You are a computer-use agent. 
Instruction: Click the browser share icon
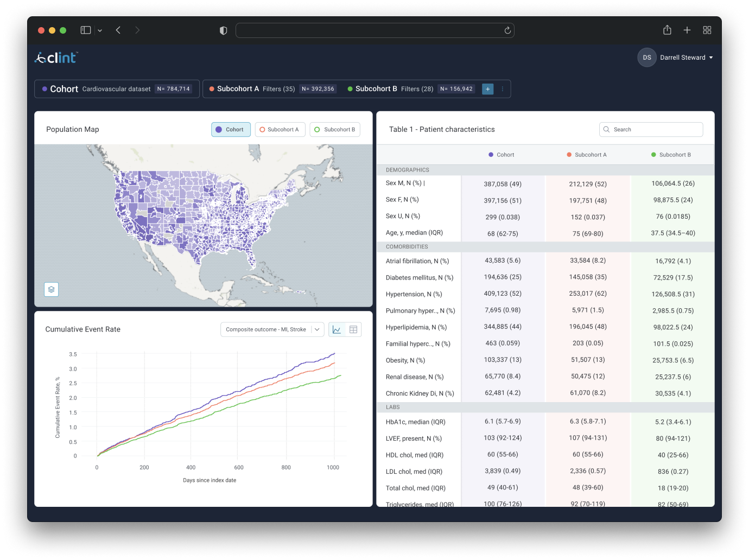pos(667,30)
